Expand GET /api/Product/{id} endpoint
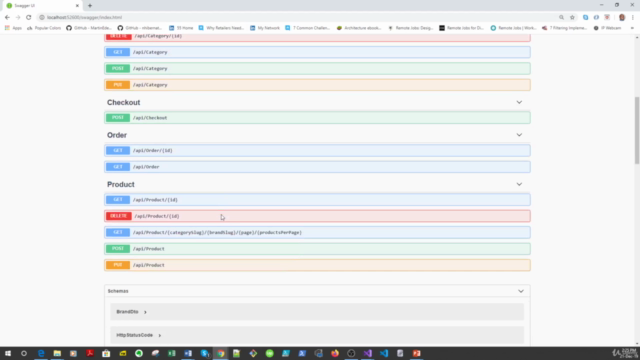 pos(317,200)
